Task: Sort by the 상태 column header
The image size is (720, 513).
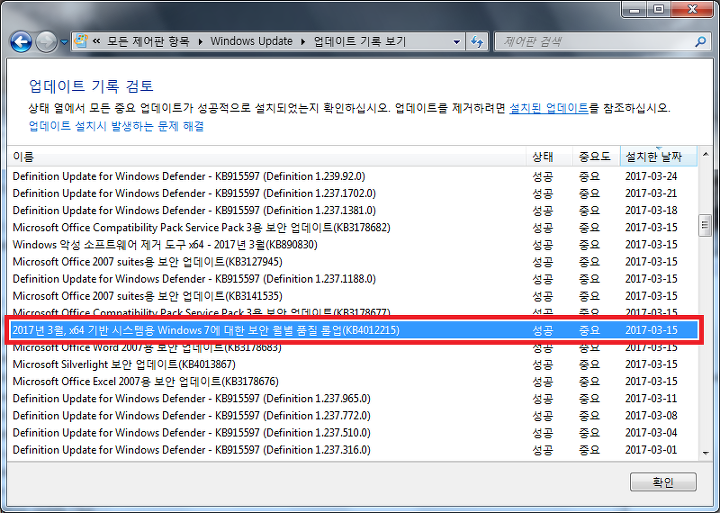Action: pyautogui.click(x=549, y=157)
